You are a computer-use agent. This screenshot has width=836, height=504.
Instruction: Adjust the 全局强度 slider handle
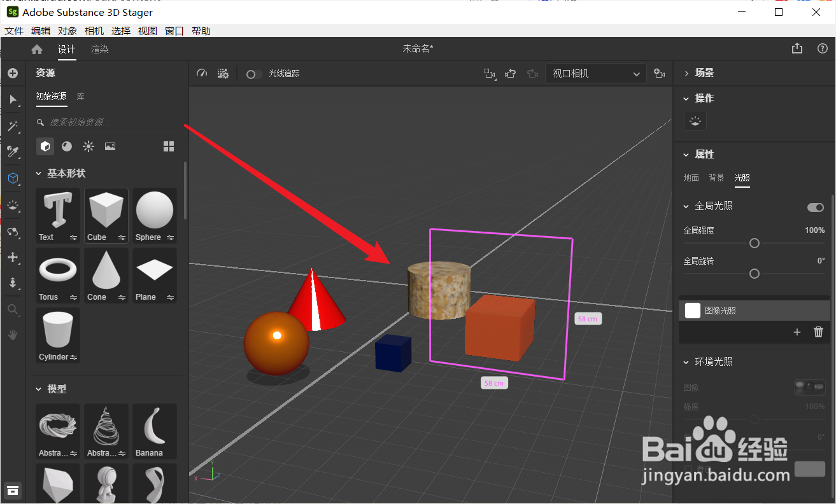[x=755, y=243]
